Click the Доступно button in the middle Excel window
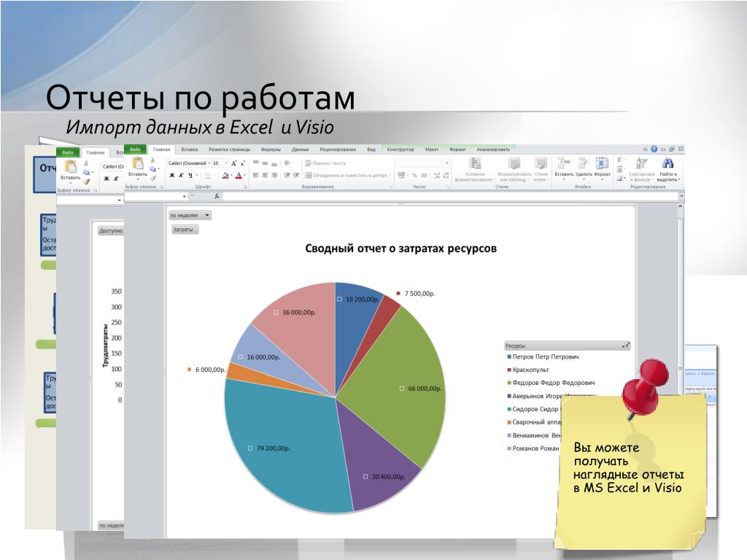 tap(111, 230)
